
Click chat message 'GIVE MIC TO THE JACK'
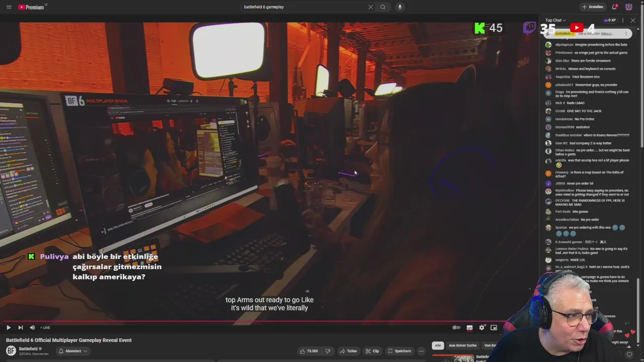tap(584, 111)
